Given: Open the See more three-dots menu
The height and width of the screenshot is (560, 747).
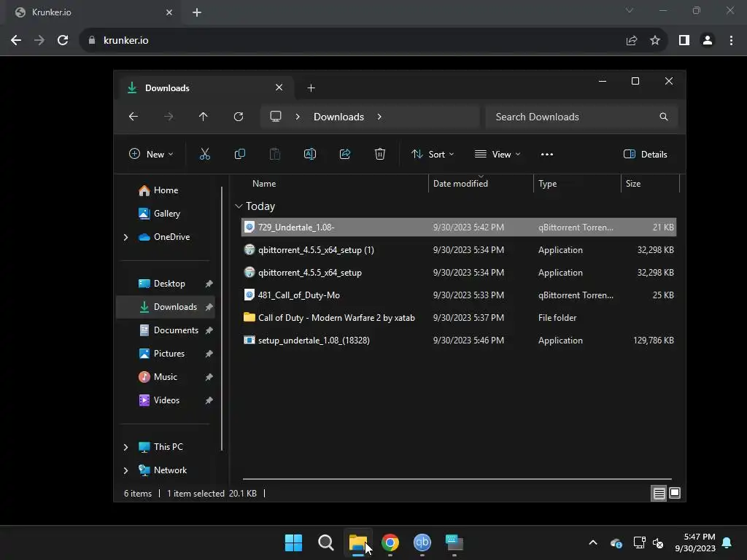Looking at the screenshot, I should 547,155.
